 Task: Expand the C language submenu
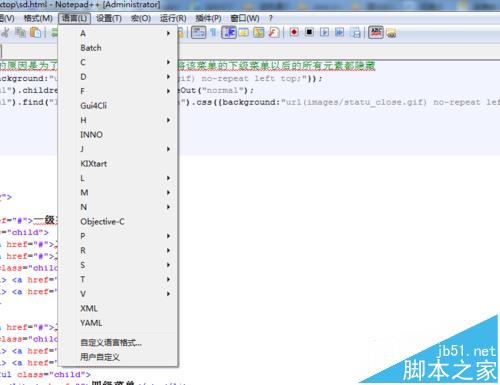118,62
